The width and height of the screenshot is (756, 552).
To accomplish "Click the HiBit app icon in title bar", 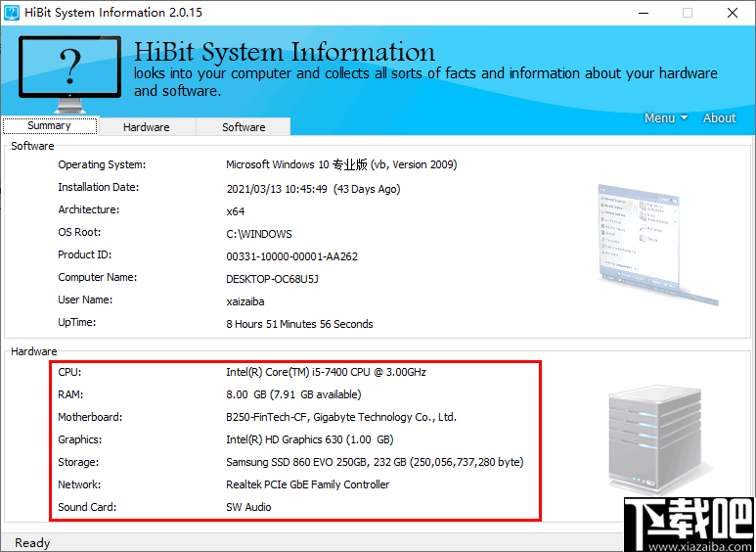I will 12,13.
